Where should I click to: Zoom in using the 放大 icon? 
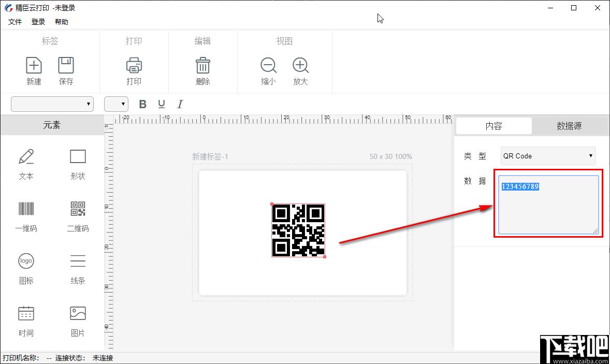tap(300, 65)
